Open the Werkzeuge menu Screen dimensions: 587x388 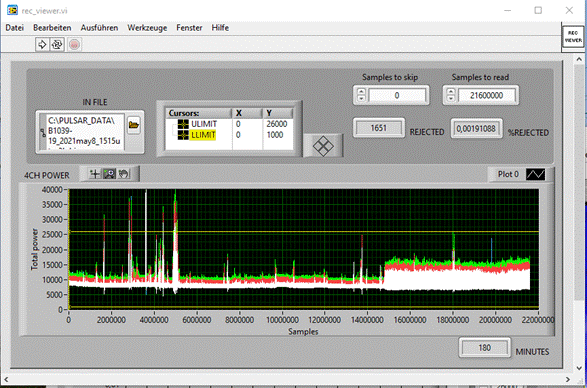(147, 28)
